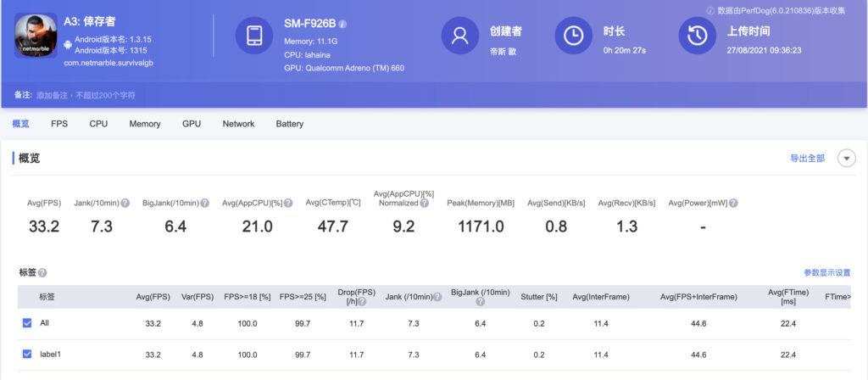
Task: Click the 导出全部 export link
Action: pyautogui.click(x=807, y=159)
